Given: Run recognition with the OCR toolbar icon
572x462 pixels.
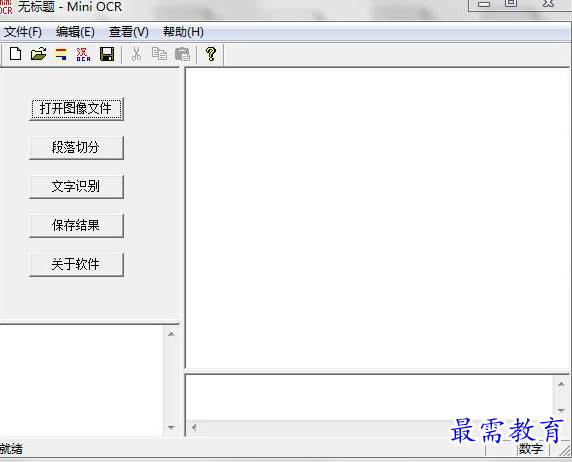Looking at the screenshot, I should (83, 54).
